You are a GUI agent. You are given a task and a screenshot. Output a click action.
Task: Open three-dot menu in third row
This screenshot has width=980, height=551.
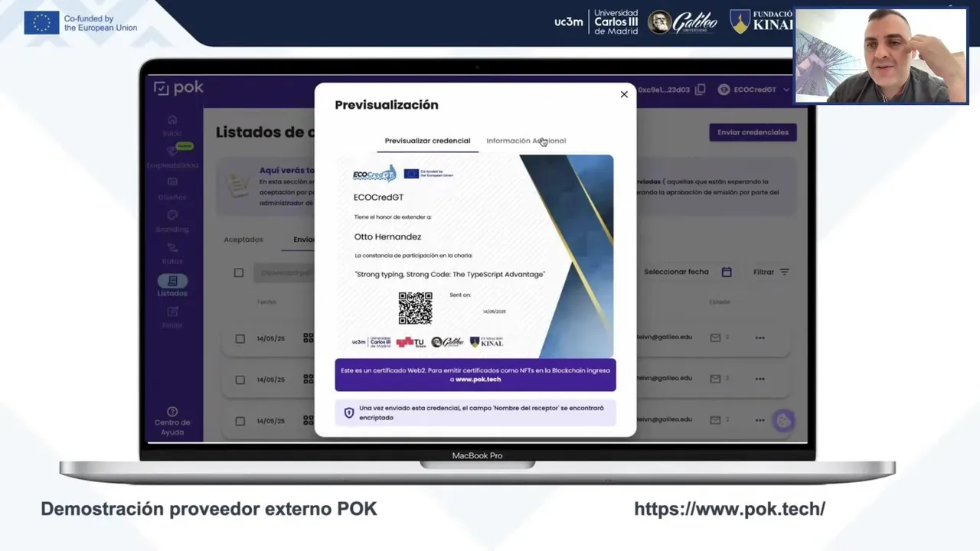tap(759, 419)
